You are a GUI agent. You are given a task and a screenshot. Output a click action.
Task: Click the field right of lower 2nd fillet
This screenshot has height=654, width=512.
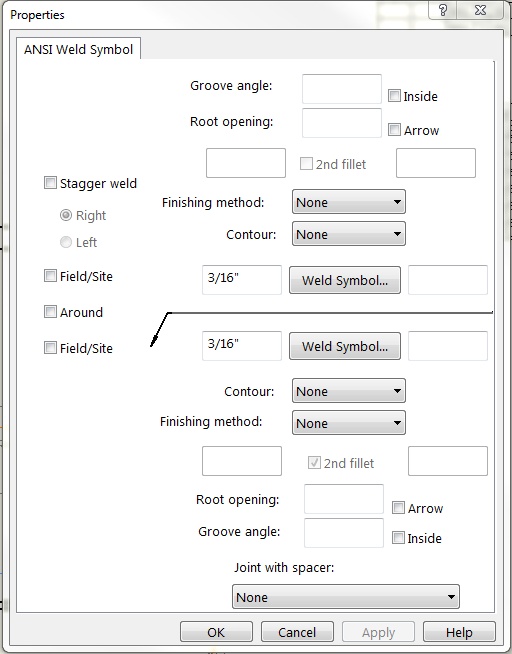(x=448, y=461)
